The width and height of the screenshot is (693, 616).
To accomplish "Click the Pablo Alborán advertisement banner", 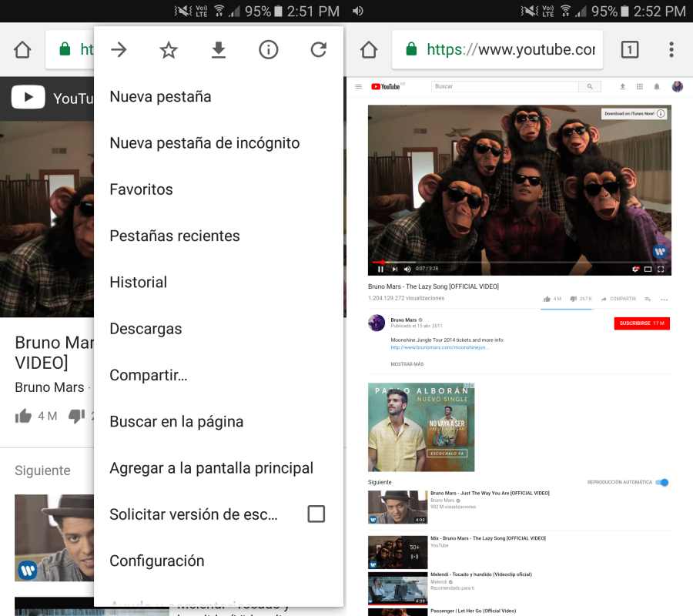I will [x=421, y=427].
